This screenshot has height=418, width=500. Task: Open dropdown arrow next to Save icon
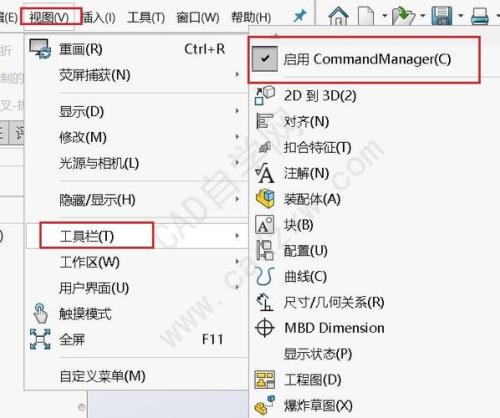461,16
